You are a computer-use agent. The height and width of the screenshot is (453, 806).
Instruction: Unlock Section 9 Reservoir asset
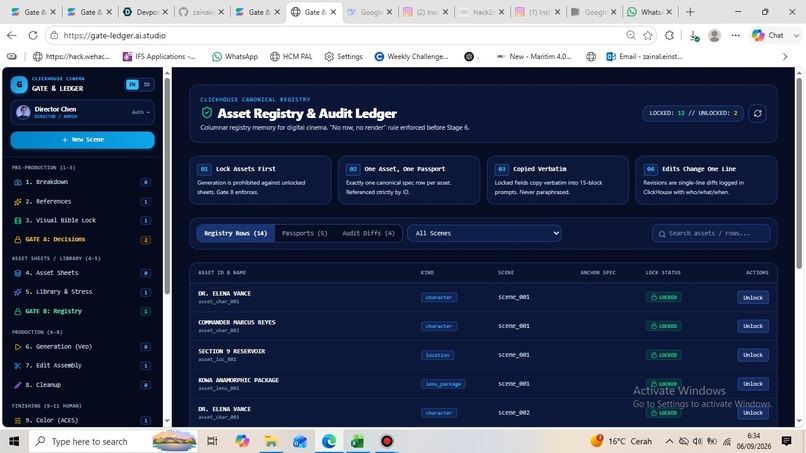(x=753, y=355)
